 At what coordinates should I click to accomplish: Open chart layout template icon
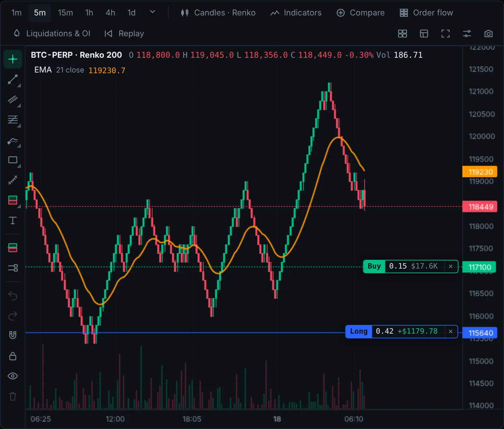424,34
